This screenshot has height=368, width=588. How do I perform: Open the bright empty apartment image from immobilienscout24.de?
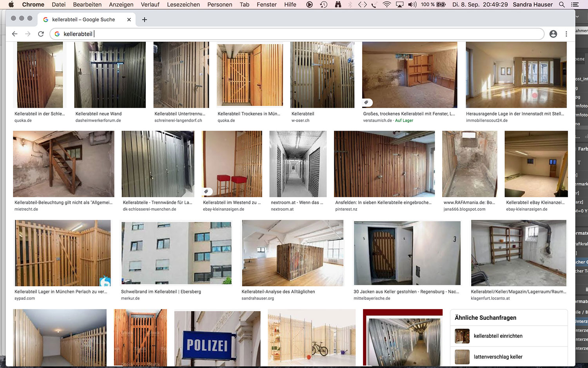[x=516, y=75]
